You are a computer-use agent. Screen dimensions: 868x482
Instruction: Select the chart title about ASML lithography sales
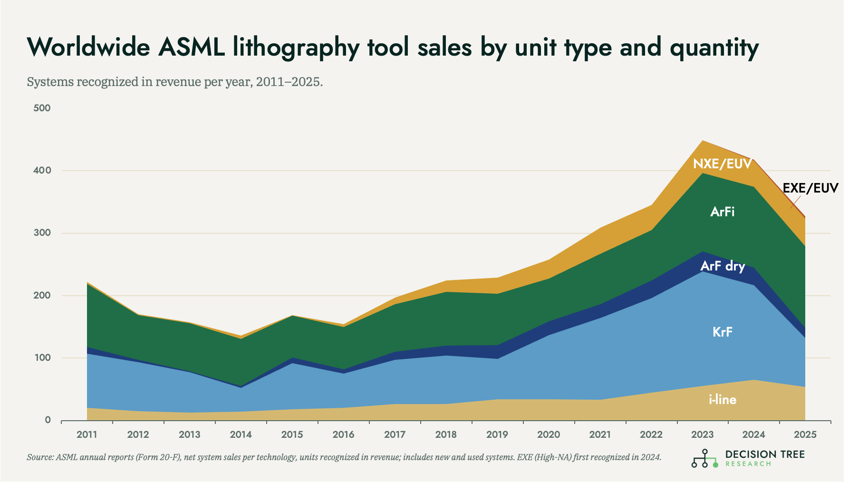[393, 48]
